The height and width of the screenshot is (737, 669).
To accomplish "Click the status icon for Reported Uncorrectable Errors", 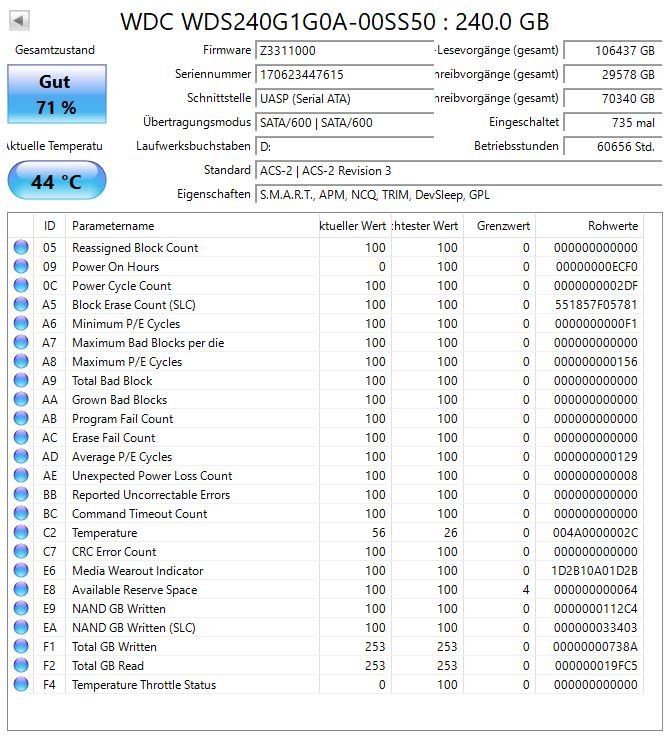I will click(21, 494).
